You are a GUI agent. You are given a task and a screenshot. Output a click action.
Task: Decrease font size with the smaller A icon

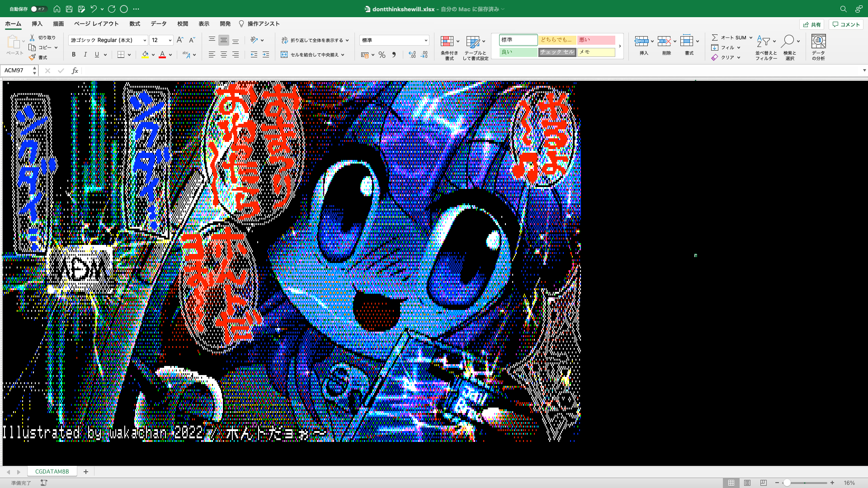[192, 40]
